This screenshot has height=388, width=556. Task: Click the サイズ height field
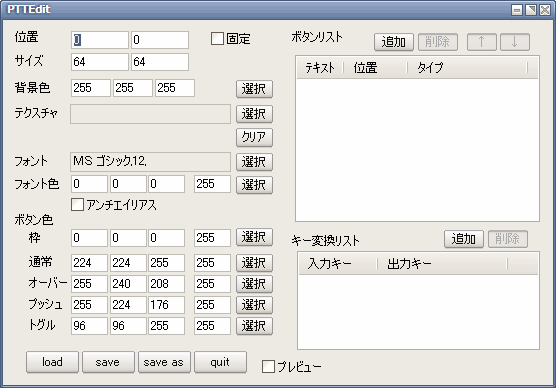(160, 62)
